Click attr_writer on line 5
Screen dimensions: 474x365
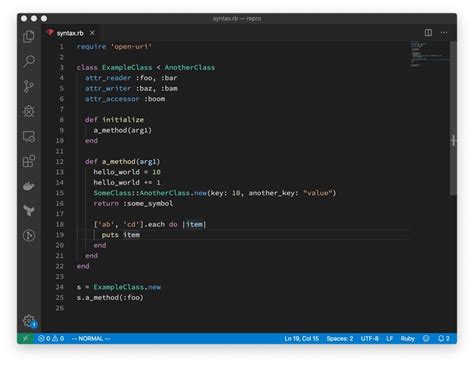(x=108, y=89)
